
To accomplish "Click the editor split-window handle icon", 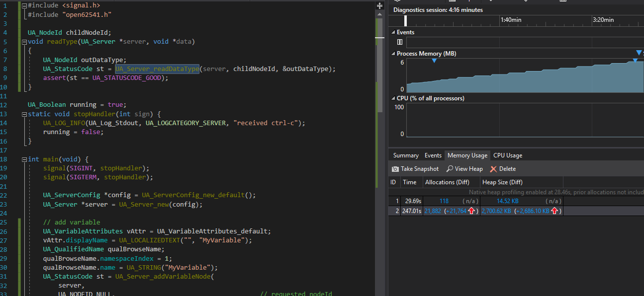I will 380,5.
